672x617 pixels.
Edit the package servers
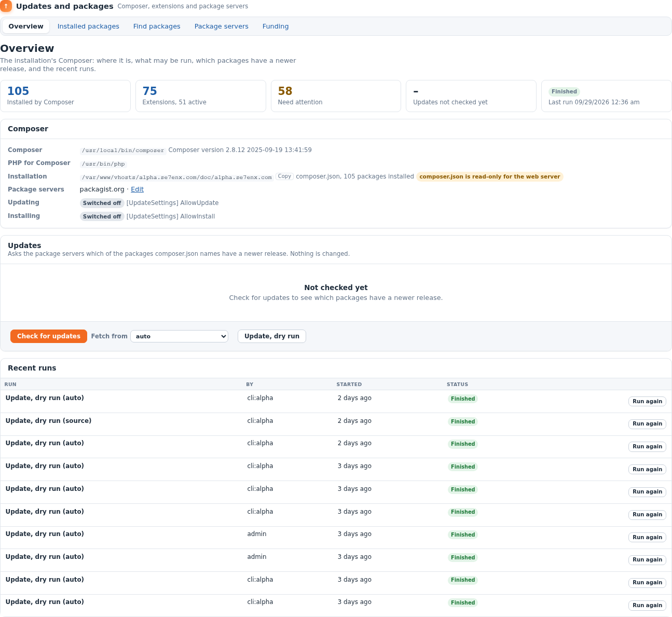pyautogui.click(x=137, y=189)
